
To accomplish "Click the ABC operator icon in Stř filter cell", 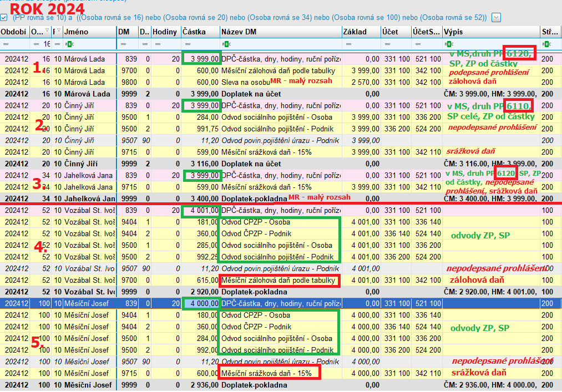I will [547, 44].
